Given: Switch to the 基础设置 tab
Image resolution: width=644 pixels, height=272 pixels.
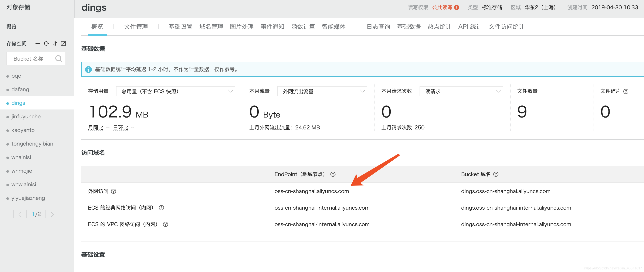Looking at the screenshot, I should coord(180,27).
